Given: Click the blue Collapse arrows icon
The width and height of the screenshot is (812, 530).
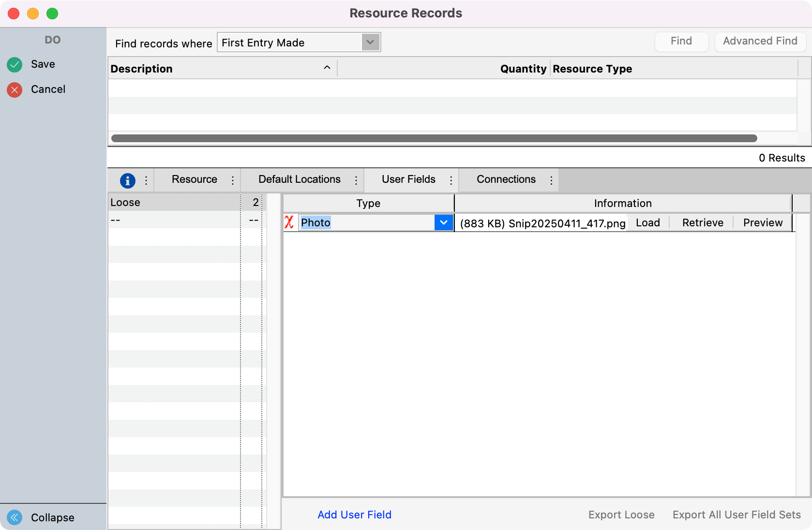Looking at the screenshot, I should (x=15, y=517).
